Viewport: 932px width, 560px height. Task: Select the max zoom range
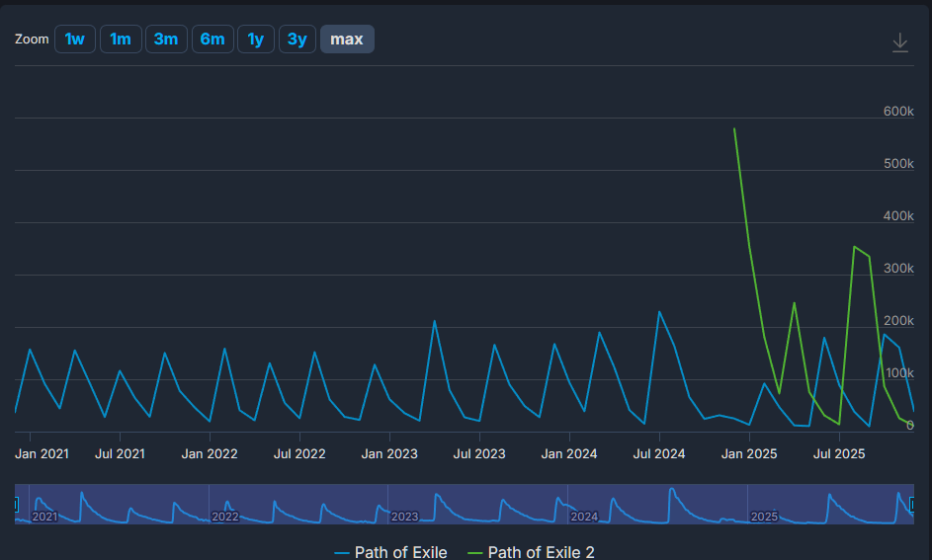pos(347,40)
